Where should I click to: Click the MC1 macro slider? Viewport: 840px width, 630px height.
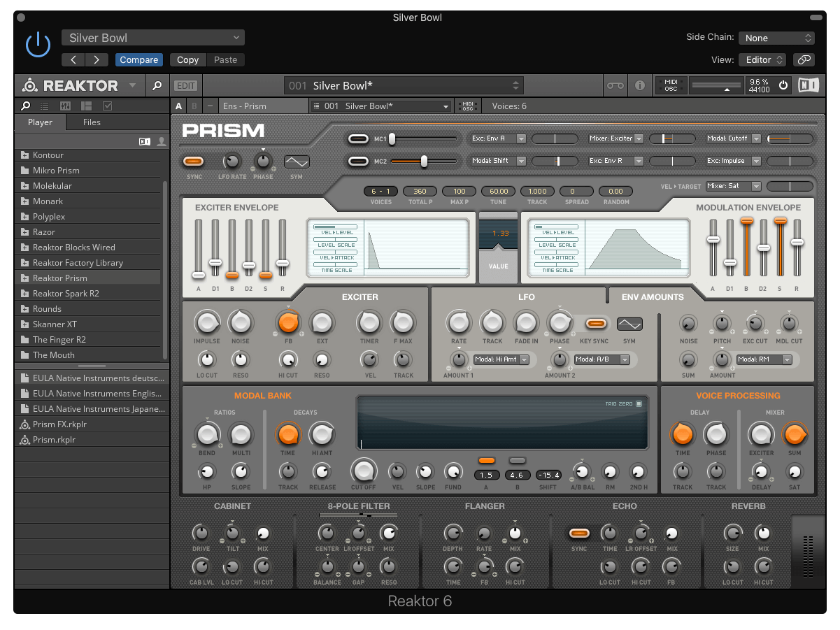(424, 139)
